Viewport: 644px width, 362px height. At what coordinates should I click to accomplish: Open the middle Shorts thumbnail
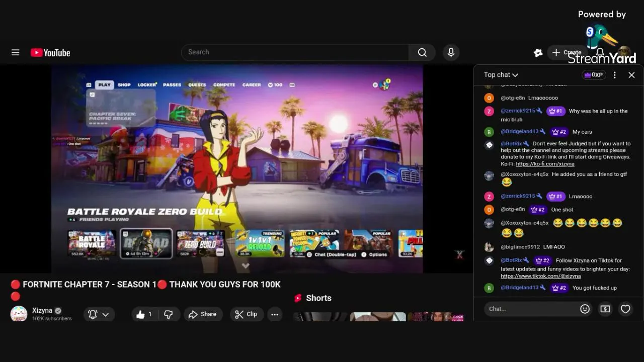[378, 317]
